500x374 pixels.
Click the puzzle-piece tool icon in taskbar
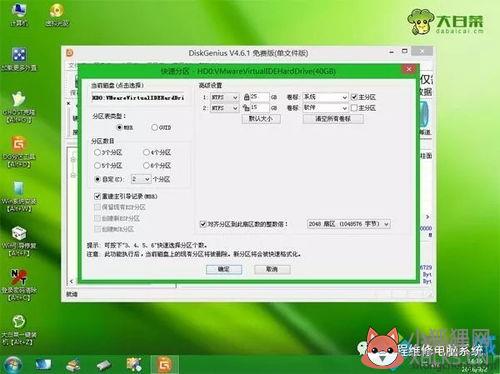(x=134, y=364)
